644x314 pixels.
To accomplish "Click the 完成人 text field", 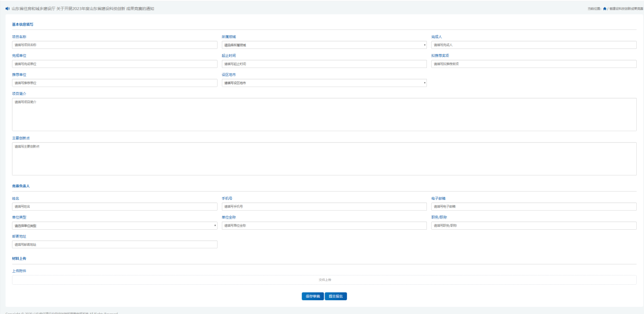I will pos(534,45).
